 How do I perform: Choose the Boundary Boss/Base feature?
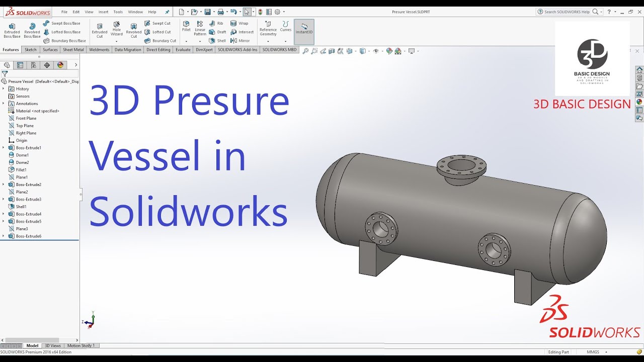click(64, 41)
